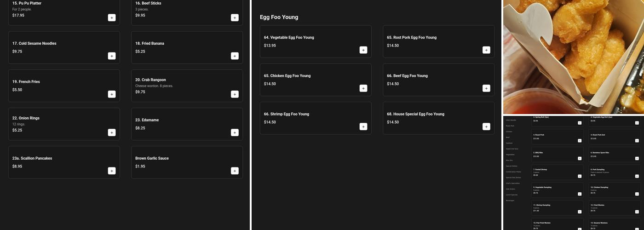The width and height of the screenshot is (644, 230).
Task: Add Crab Rangoon with the plus icon
Action: click(x=235, y=94)
